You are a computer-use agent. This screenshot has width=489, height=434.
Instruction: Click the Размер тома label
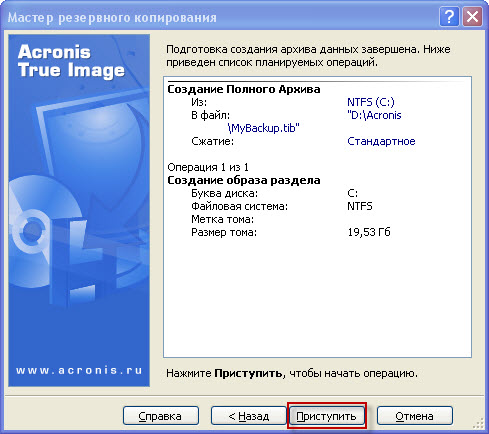pyautogui.click(x=224, y=232)
